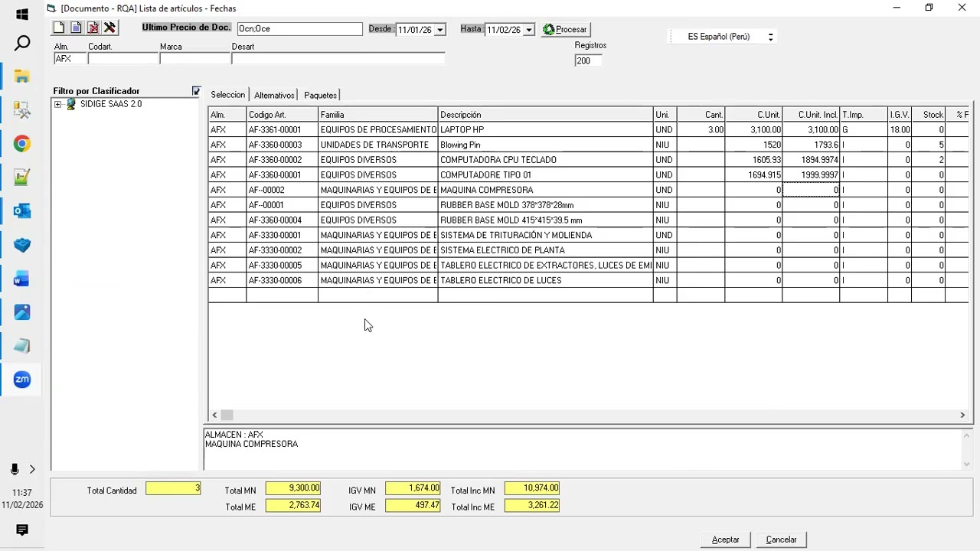980x551 pixels.
Task: Open the Desde date dropdown
Action: pyautogui.click(x=439, y=30)
